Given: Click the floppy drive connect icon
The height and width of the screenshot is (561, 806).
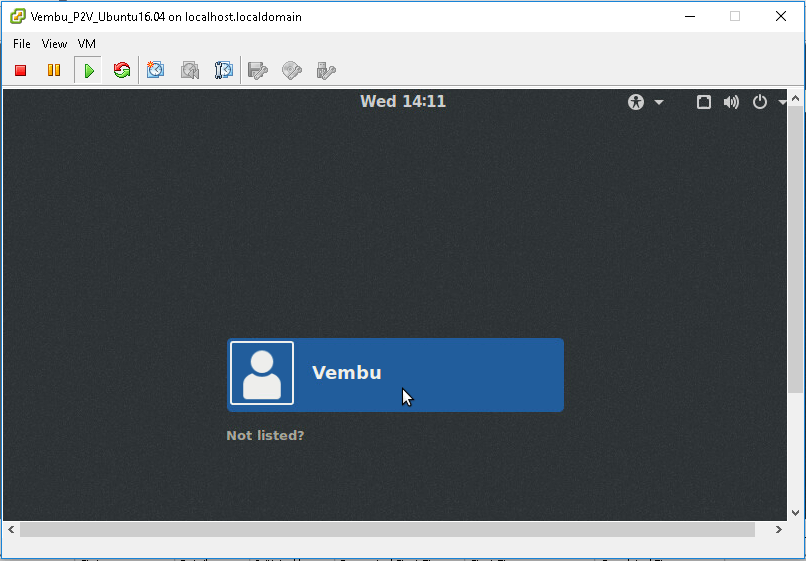Looking at the screenshot, I should click(258, 70).
